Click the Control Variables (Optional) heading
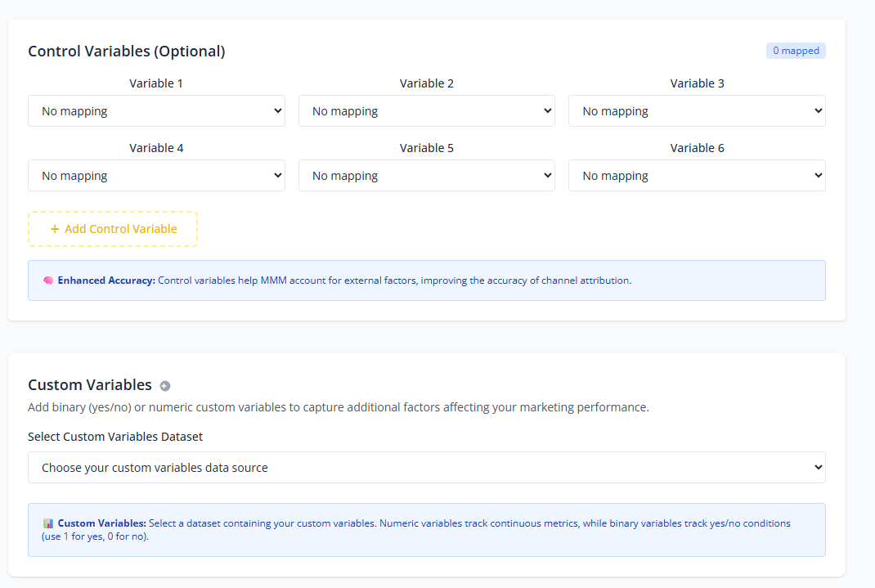The width and height of the screenshot is (875, 588). tap(127, 52)
